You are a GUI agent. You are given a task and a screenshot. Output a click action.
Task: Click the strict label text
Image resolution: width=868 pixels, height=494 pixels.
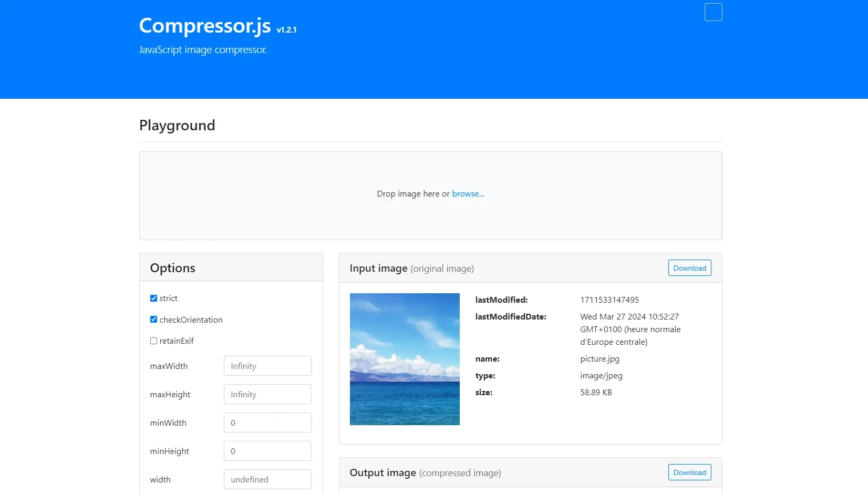[168, 298]
